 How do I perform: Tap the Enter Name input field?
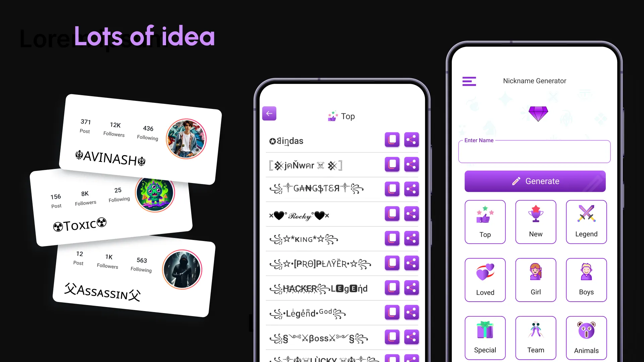pyautogui.click(x=535, y=152)
